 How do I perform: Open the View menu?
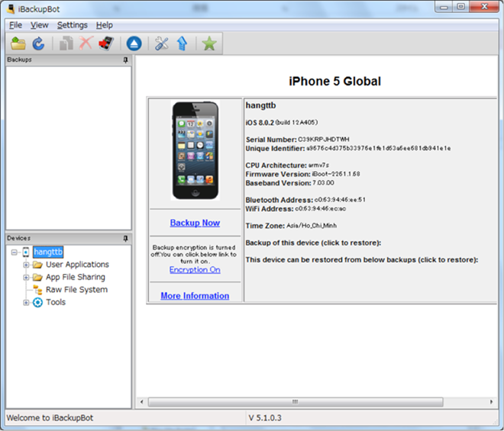point(39,25)
